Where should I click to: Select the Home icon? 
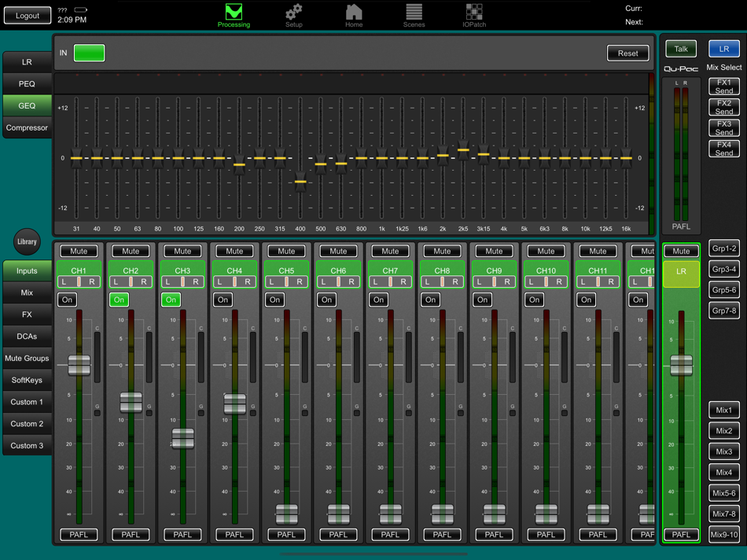[x=353, y=13]
